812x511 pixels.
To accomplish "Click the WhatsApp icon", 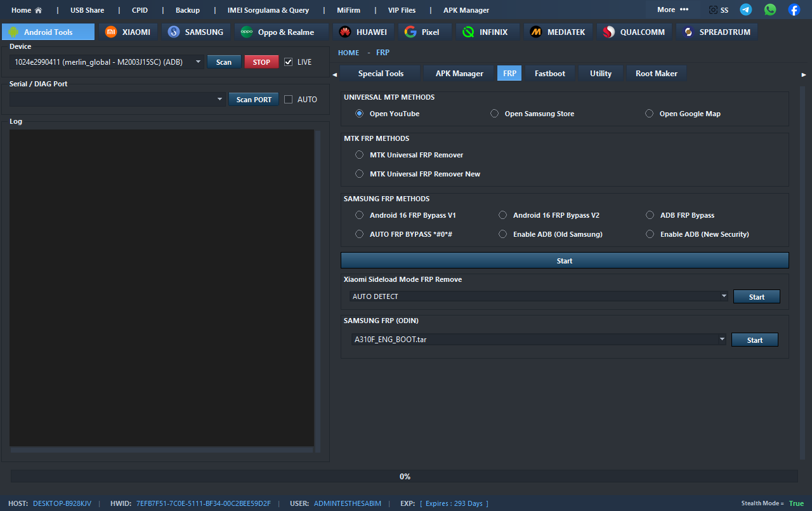I will pyautogui.click(x=770, y=10).
